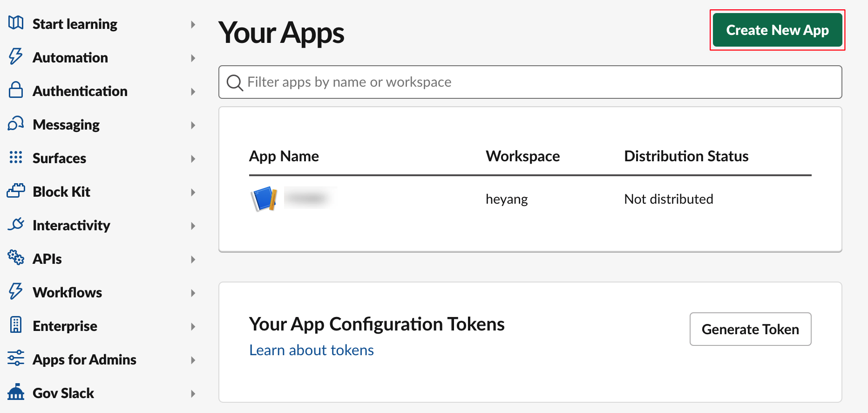Click the Messaging chat bubble icon
Image resolution: width=868 pixels, height=413 pixels.
coord(16,124)
